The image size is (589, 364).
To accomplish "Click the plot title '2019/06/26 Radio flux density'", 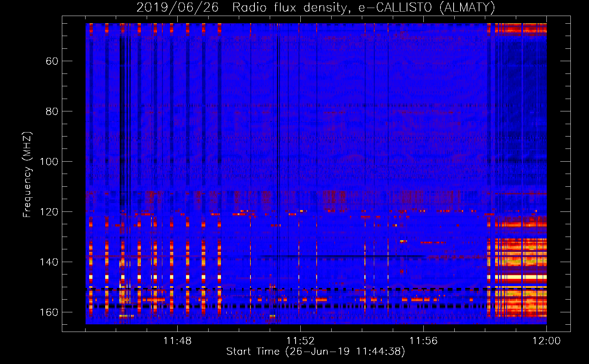I will coord(316,7).
